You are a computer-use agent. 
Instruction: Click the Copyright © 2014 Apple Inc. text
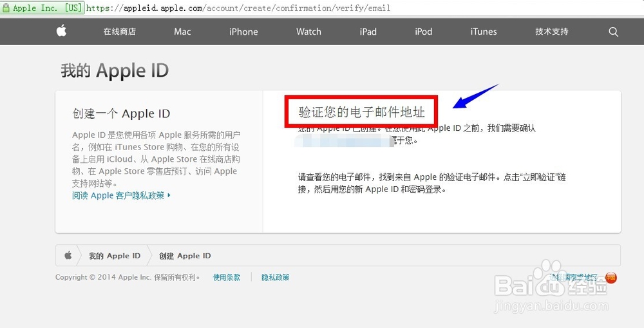click(x=128, y=278)
